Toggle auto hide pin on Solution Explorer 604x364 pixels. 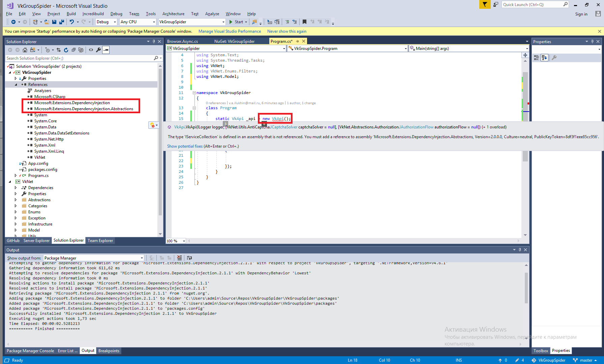(154, 41)
